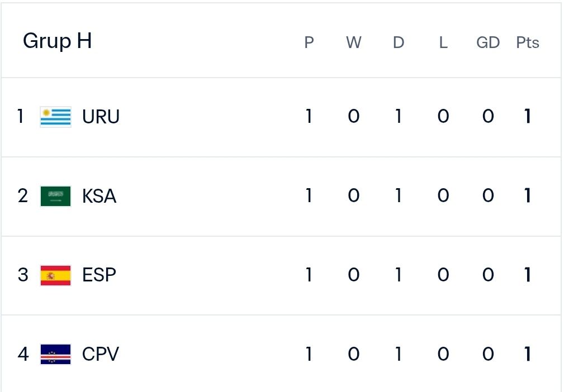Screen dimensions: 564x392
Task: Click Spain's goal difference value
Action: click(488, 275)
